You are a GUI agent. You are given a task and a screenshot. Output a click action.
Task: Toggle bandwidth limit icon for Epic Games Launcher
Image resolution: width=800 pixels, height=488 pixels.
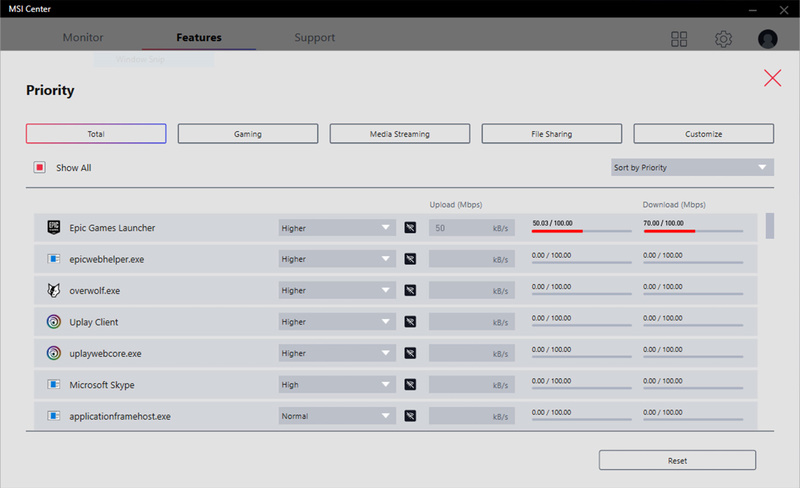[x=410, y=228]
